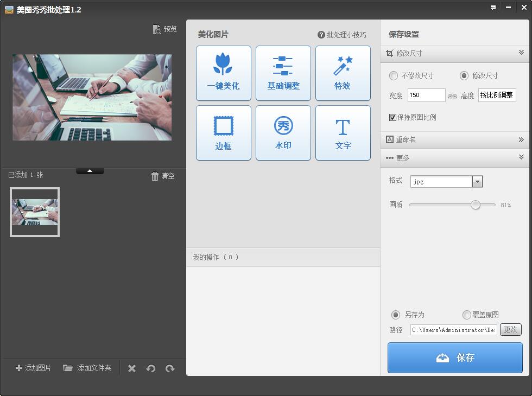Select the 特效 special effects tool
The height and width of the screenshot is (396, 532).
343,73
